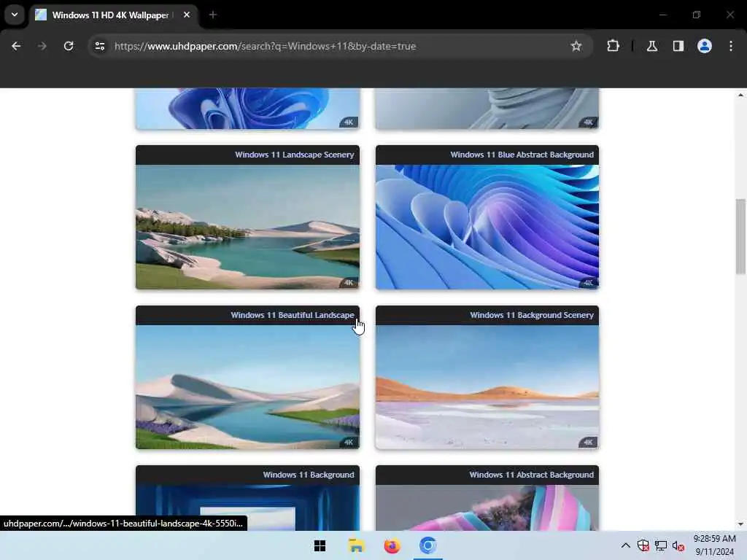Select the orange desert dunes thumbnail
The image size is (747, 560).
pyautogui.click(x=487, y=387)
